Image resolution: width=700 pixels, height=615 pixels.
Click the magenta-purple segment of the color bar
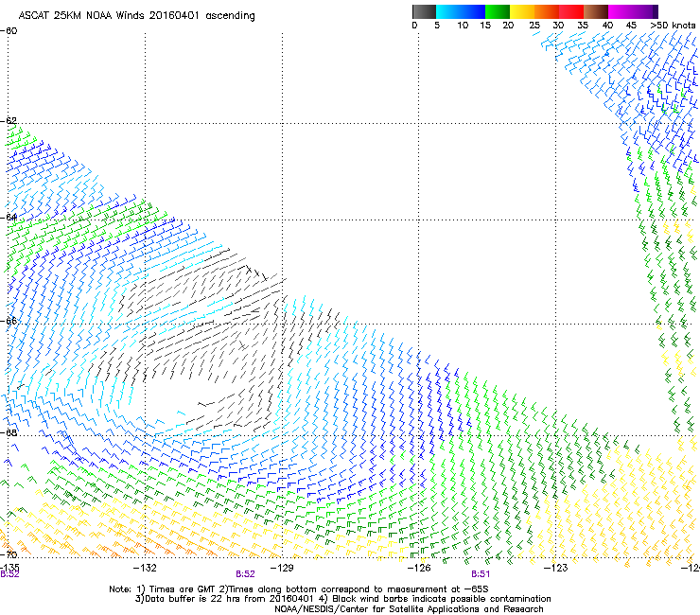[x=633, y=11]
